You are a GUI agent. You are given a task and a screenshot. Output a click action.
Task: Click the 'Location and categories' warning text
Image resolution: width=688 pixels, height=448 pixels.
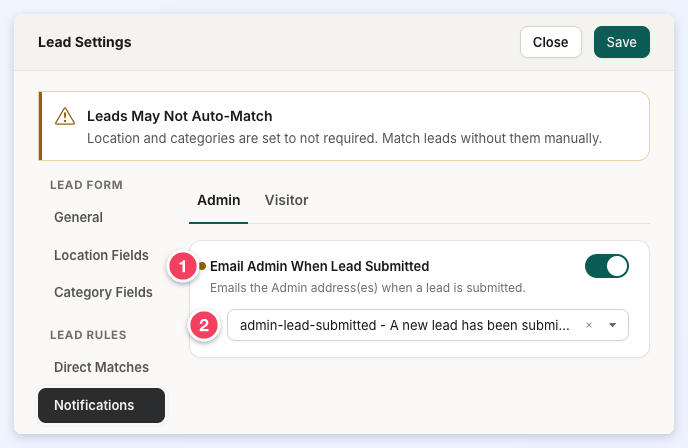coord(344,138)
